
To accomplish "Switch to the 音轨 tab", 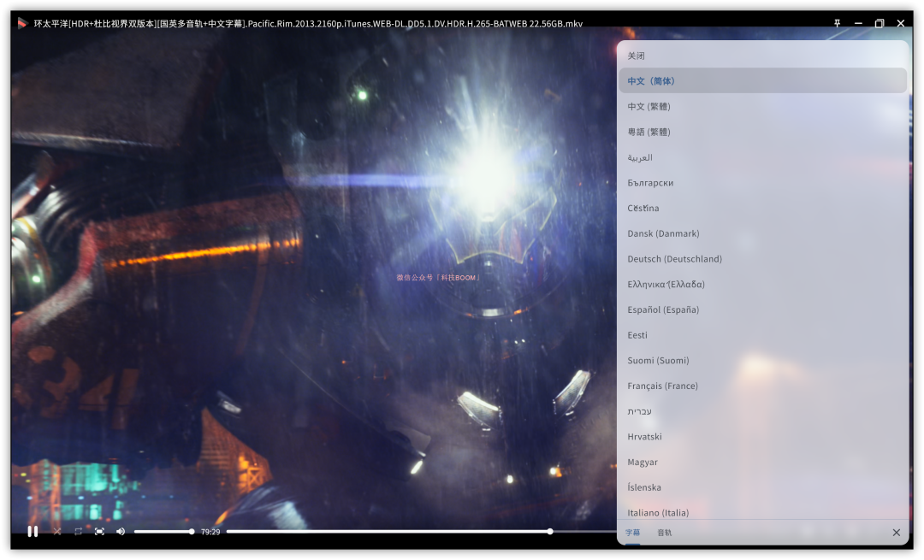I will (x=665, y=533).
